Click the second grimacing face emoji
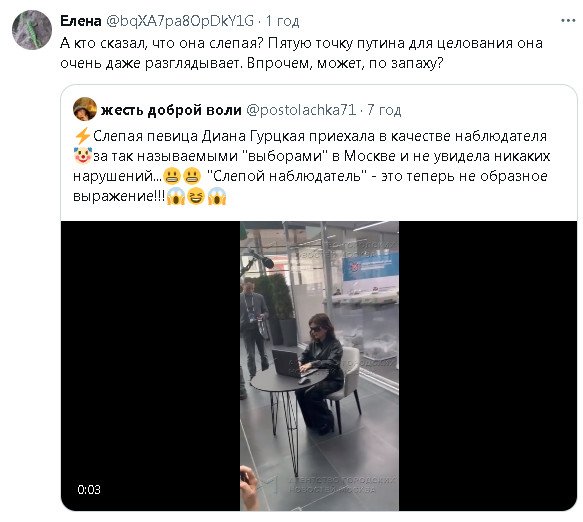The height and width of the screenshot is (522, 583). click(192, 176)
